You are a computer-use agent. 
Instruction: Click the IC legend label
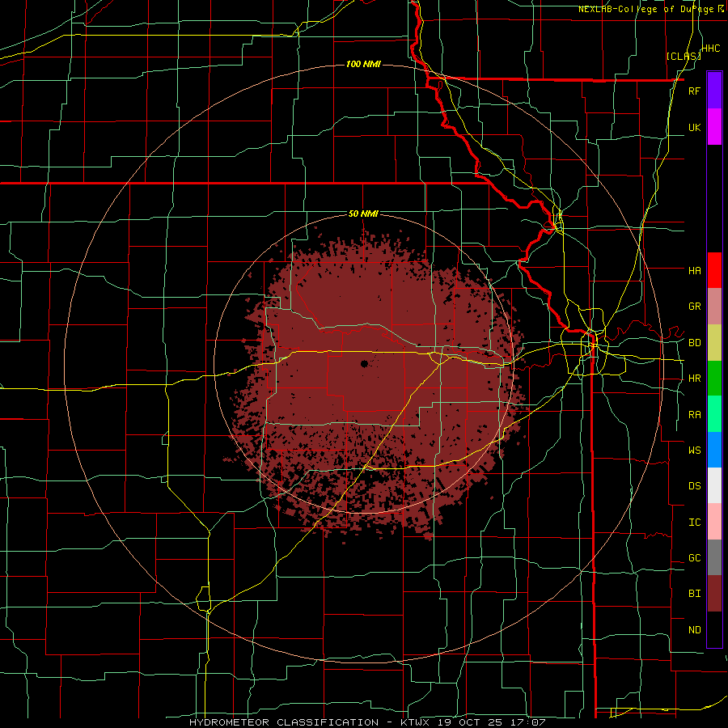click(x=694, y=523)
